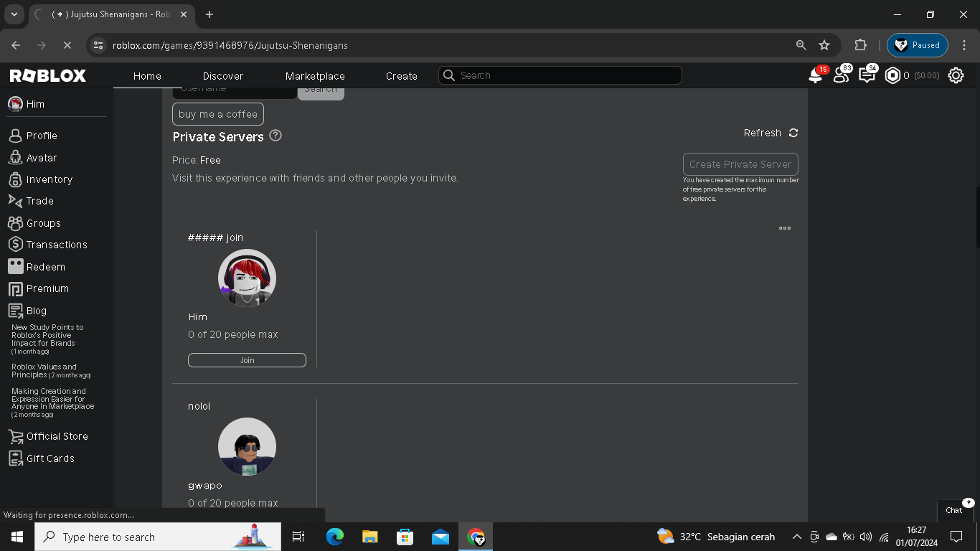980x551 pixels.
Task: Open Microsoft Store from the taskbar
Action: pos(405,537)
